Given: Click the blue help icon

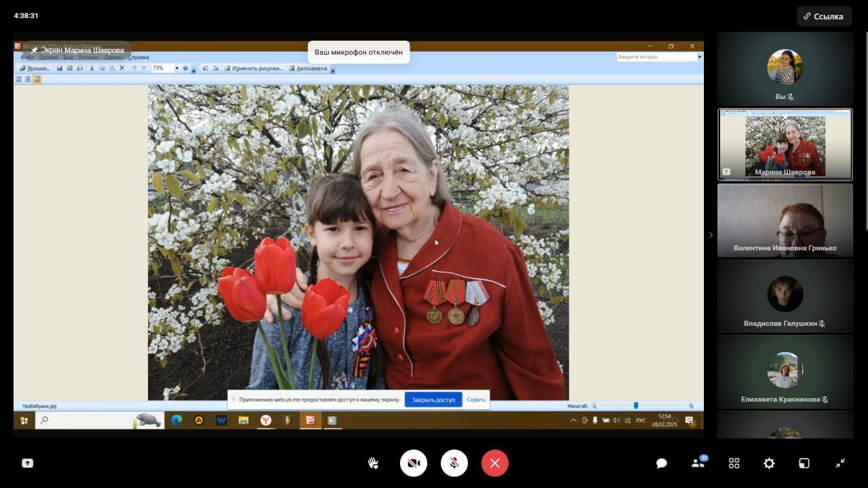Looking at the screenshot, I should tap(185, 68).
